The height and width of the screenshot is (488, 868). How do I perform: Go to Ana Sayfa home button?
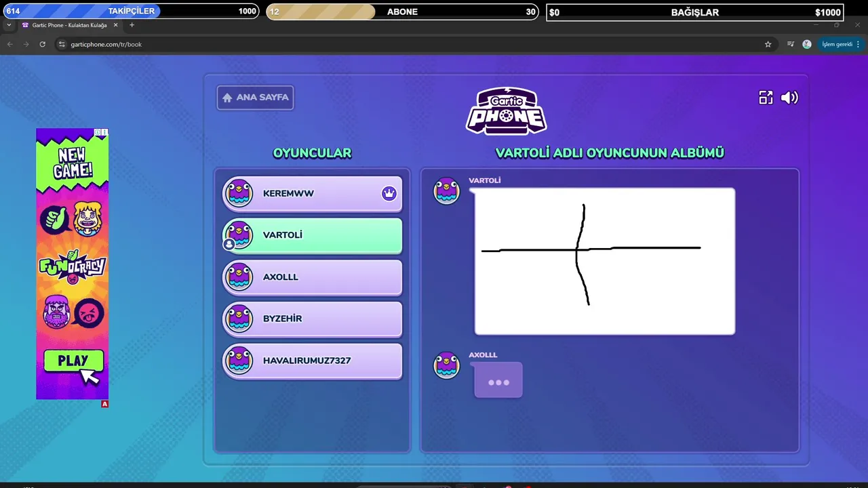coord(255,98)
